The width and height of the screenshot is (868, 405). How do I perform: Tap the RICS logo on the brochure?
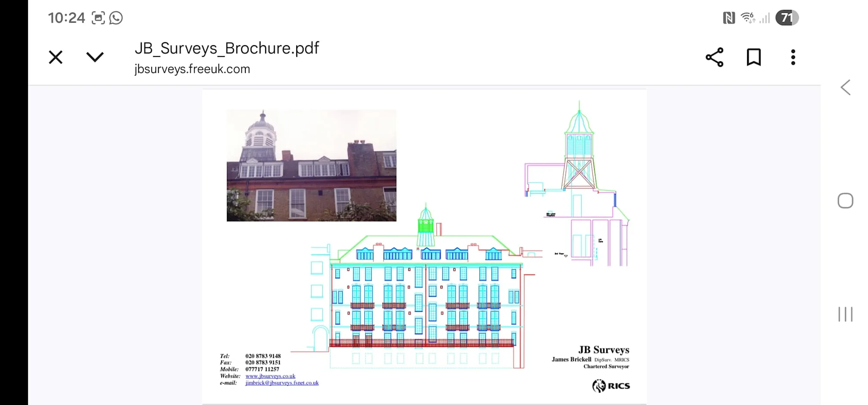pos(611,386)
